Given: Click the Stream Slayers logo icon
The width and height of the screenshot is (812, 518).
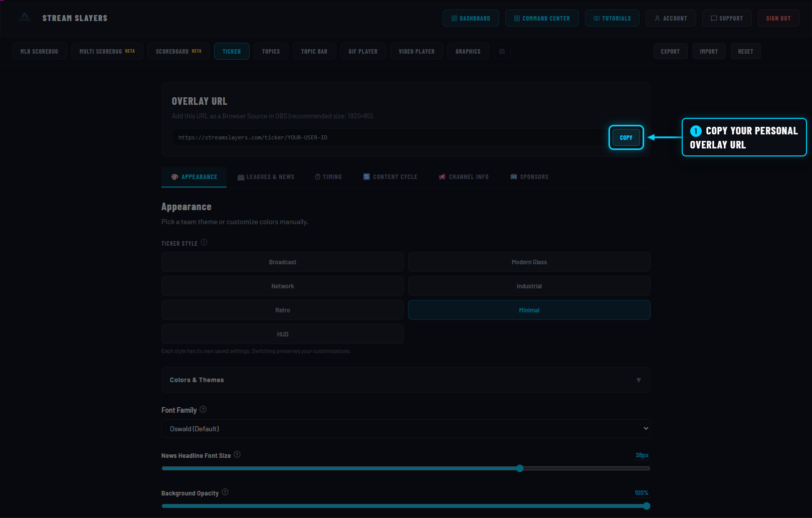Looking at the screenshot, I should [x=25, y=18].
